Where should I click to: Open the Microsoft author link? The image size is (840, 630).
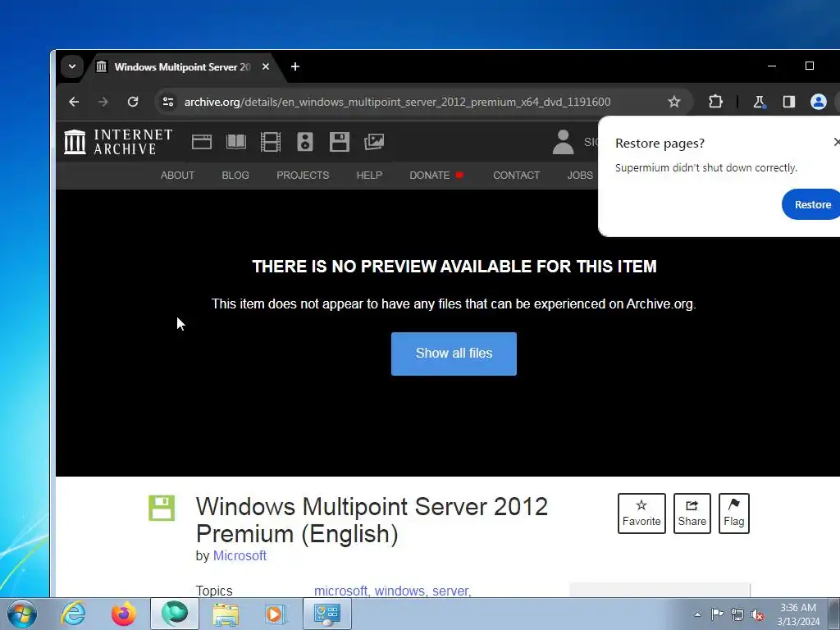tap(240, 555)
